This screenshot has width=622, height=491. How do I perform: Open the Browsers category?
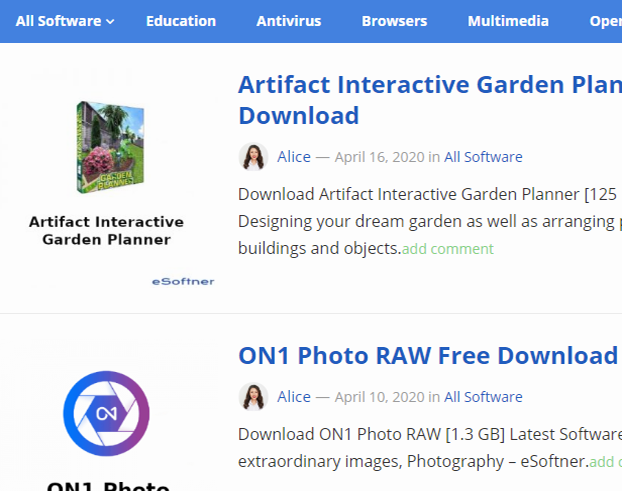[x=394, y=21]
